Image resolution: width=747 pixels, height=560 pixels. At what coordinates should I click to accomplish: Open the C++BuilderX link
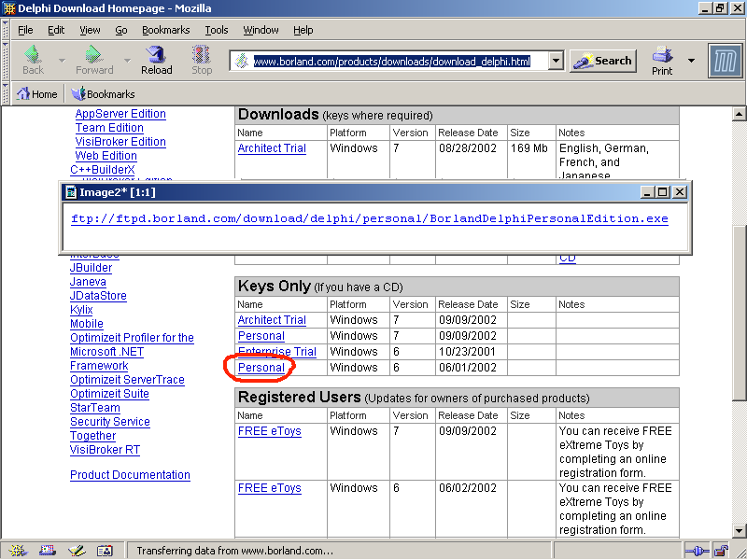[103, 170]
